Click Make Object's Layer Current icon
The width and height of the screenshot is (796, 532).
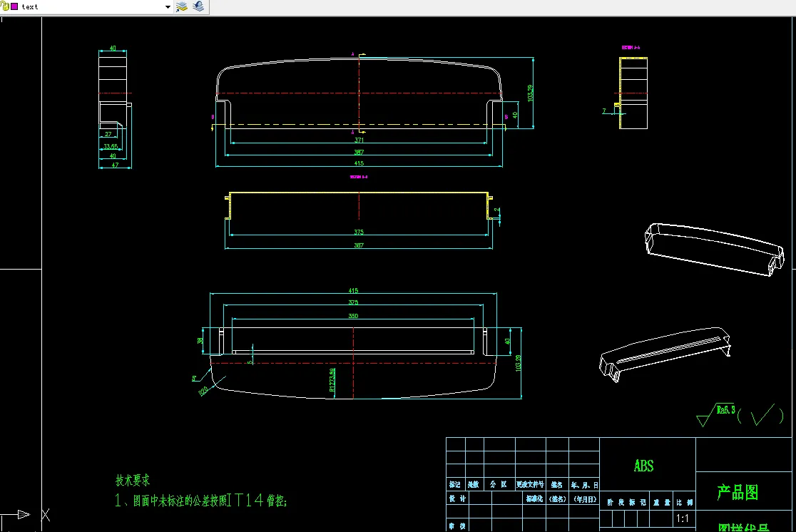coord(182,6)
